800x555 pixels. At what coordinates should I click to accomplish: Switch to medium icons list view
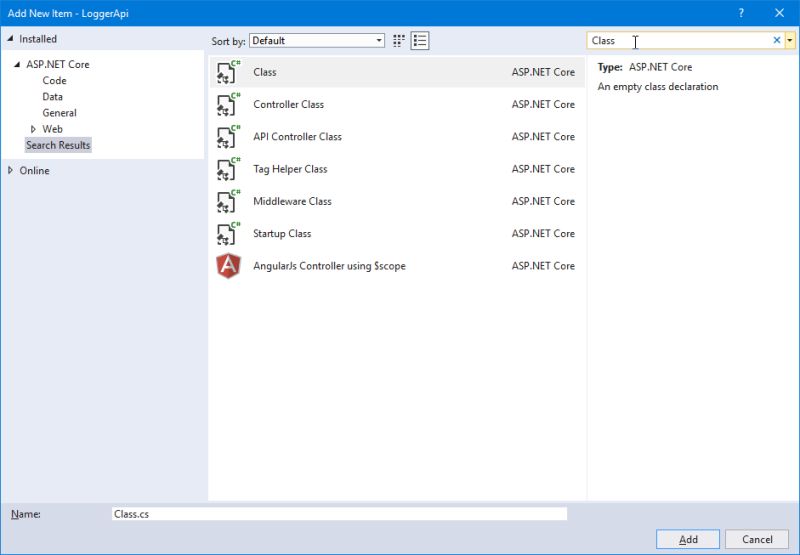[x=420, y=41]
